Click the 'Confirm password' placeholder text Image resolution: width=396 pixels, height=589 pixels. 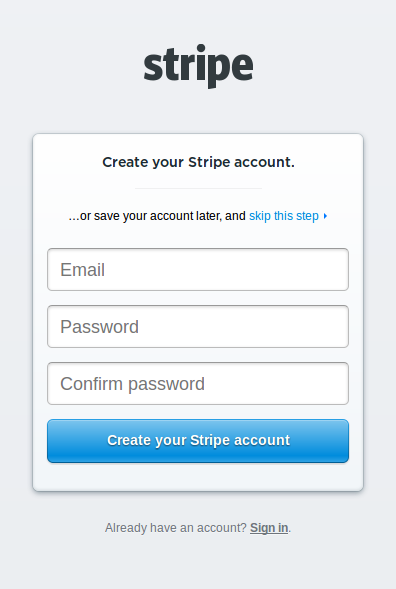132,384
